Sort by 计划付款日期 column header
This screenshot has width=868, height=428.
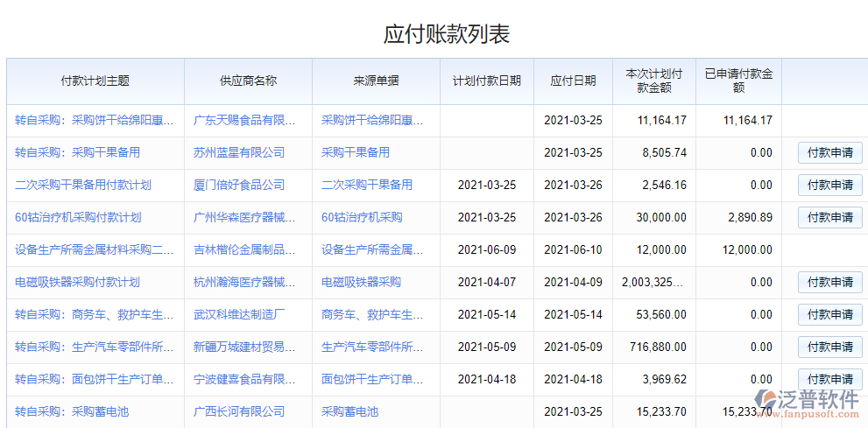click(x=487, y=81)
